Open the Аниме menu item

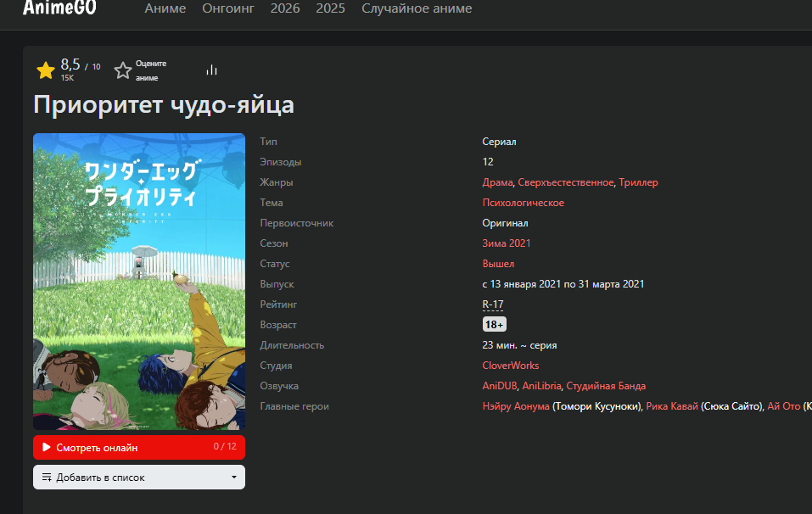[x=165, y=8]
